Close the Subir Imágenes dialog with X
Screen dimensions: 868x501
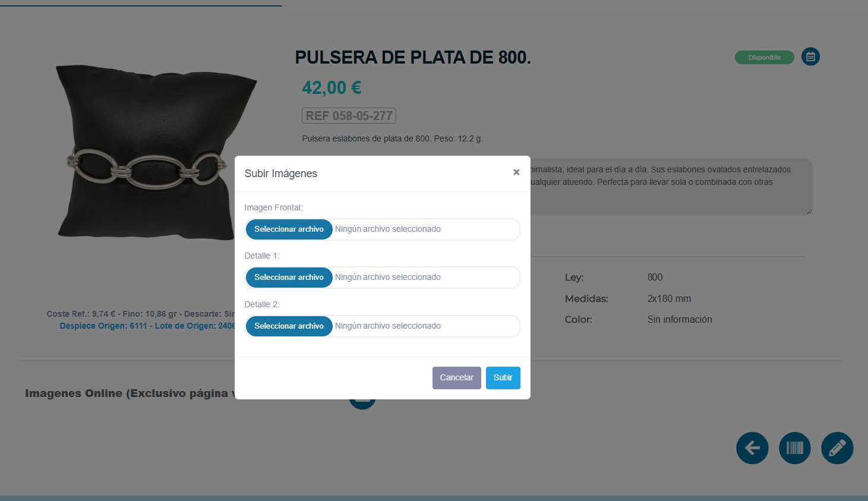click(x=516, y=172)
